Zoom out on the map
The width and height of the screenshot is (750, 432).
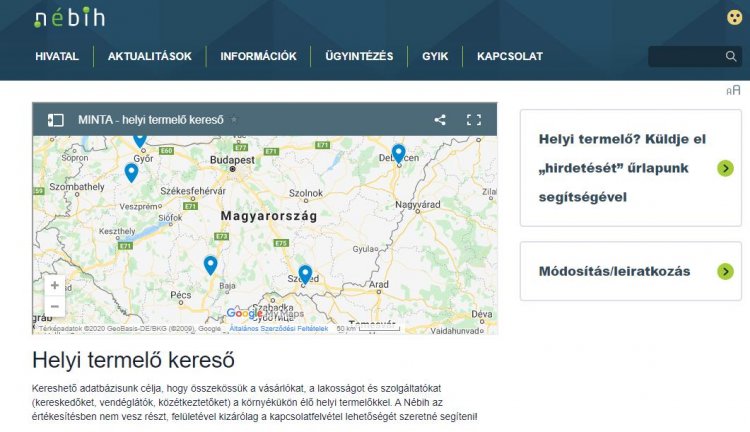54,307
